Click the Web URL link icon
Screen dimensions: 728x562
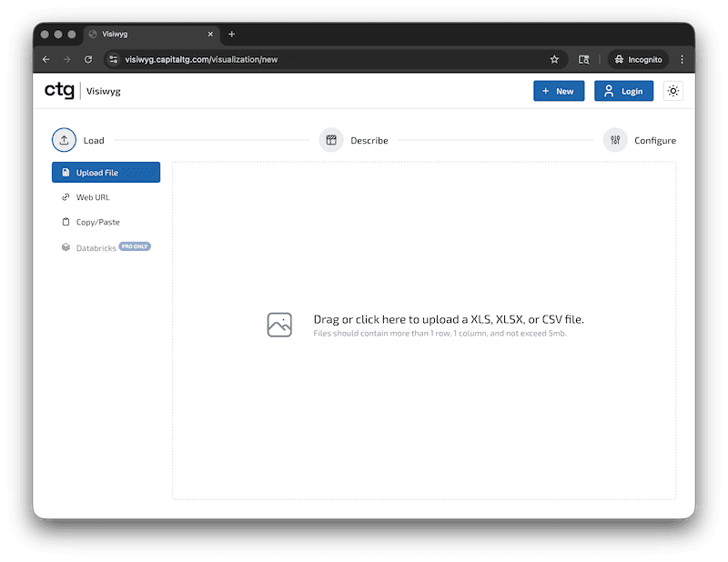click(x=66, y=196)
